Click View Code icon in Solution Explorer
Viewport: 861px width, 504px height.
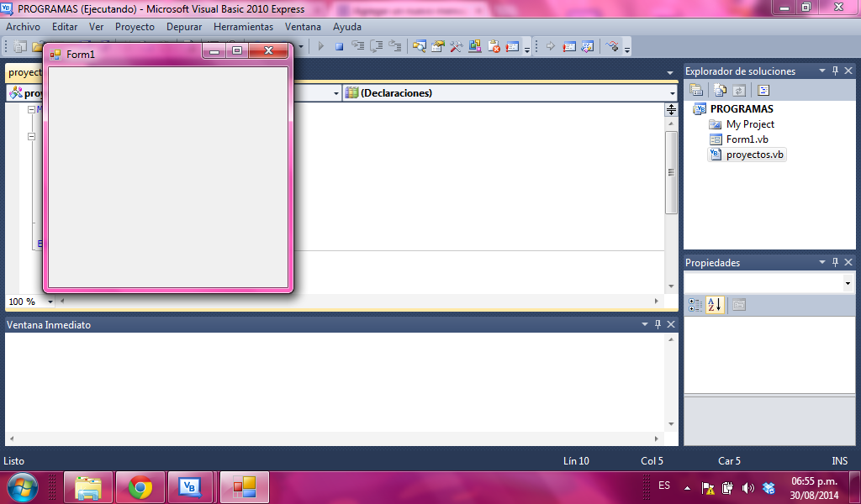[763, 90]
